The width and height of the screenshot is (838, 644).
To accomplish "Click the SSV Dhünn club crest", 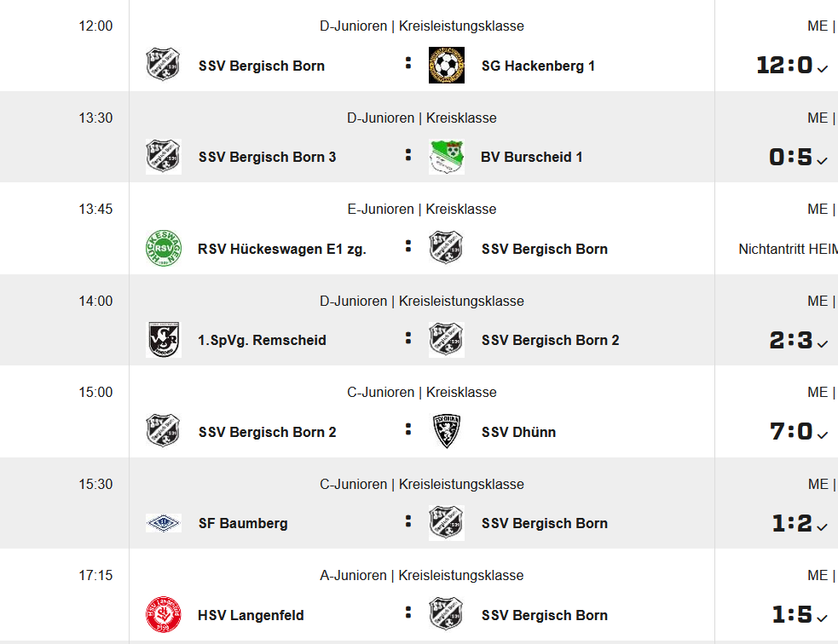I will [446, 432].
